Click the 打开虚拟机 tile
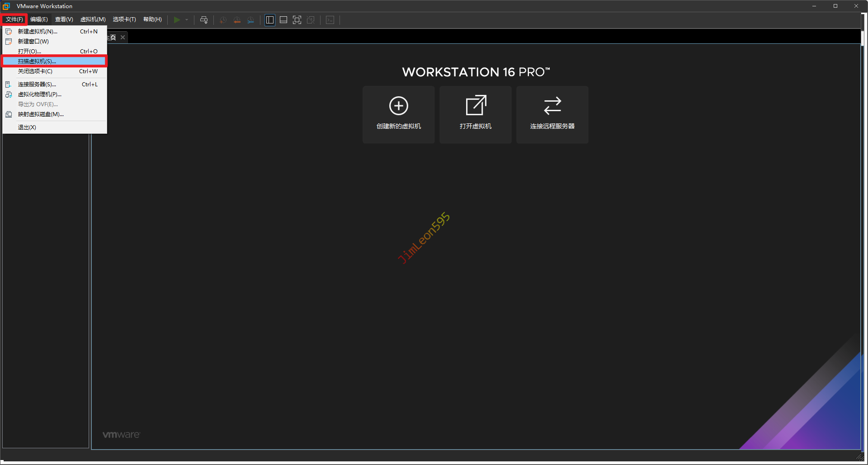 coord(475,114)
